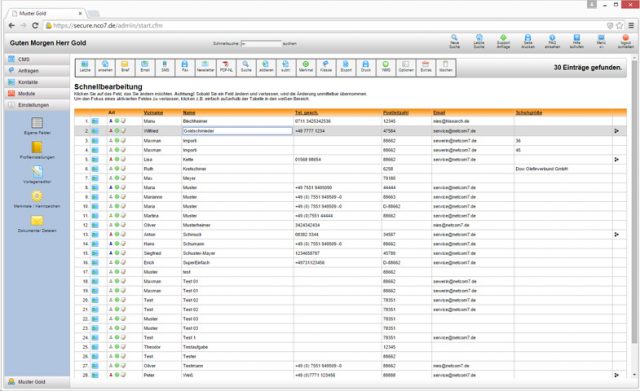Toggle green status dot for Lisa Kette
Viewport: 640px width, 391px height.
pyautogui.click(x=117, y=159)
